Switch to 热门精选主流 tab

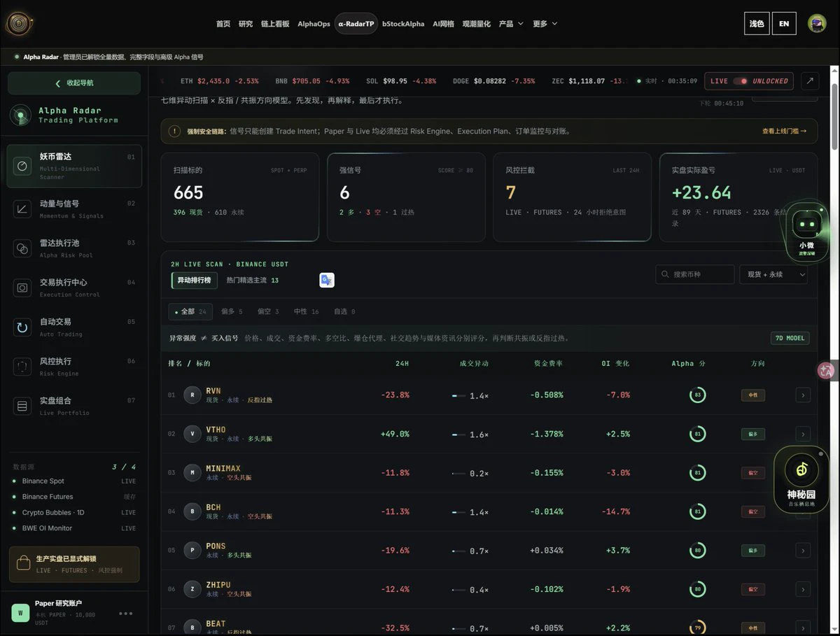click(x=252, y=280)
